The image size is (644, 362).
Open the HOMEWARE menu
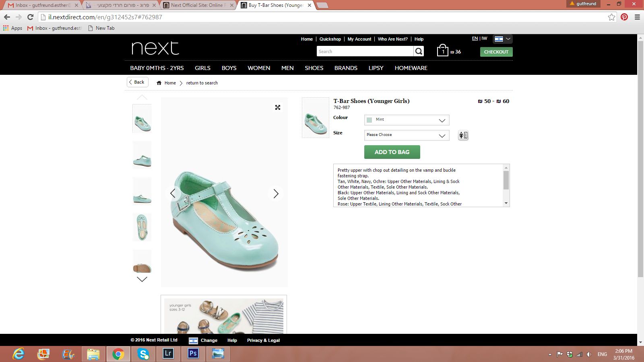click(411, 68)
